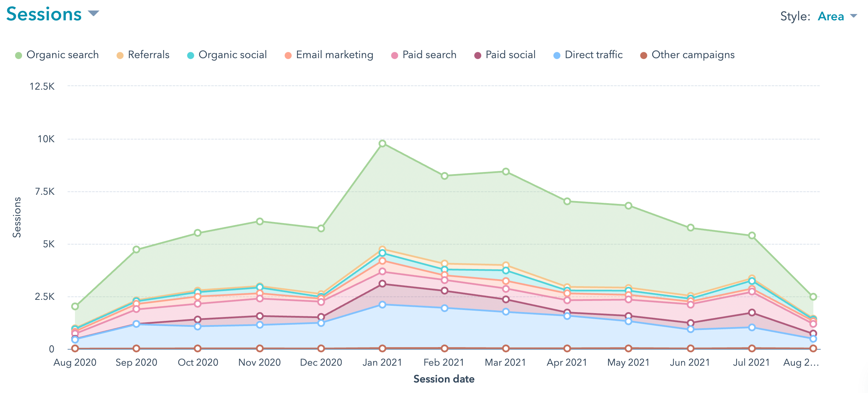
Task: Click the orange Referrals legend dot
Action: [120, 55]
